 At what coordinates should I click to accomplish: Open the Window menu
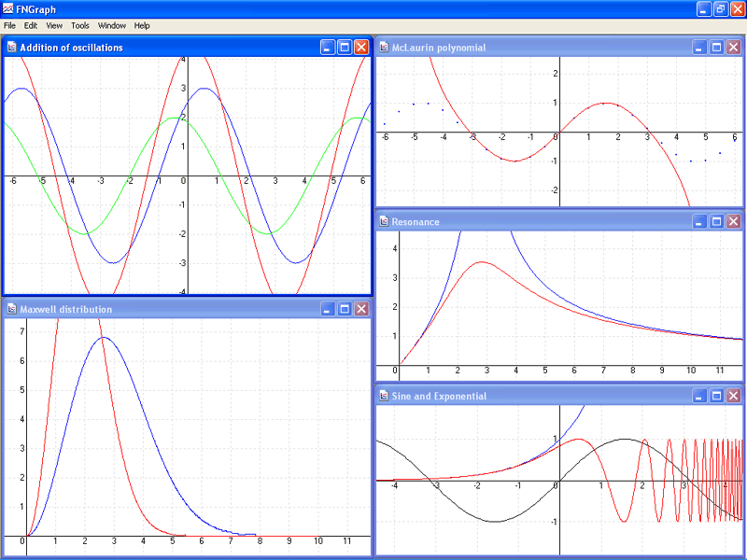[112, 25]
